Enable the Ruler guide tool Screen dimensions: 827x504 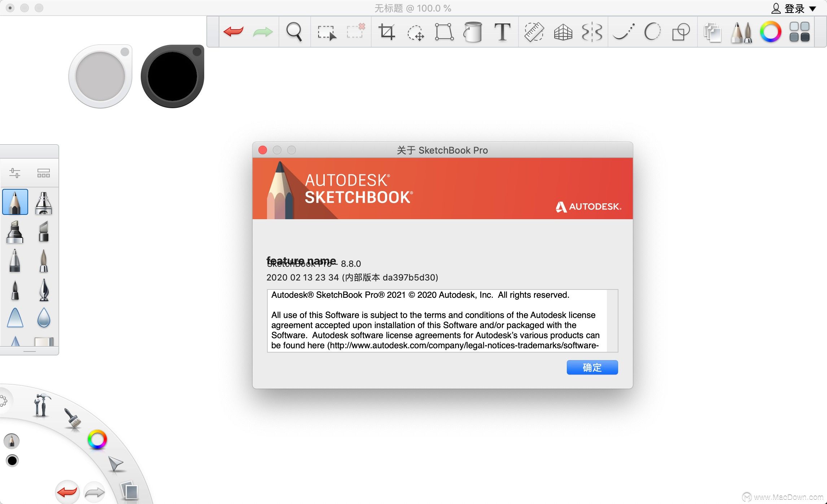pyautogui.click(x=534, y=32)
